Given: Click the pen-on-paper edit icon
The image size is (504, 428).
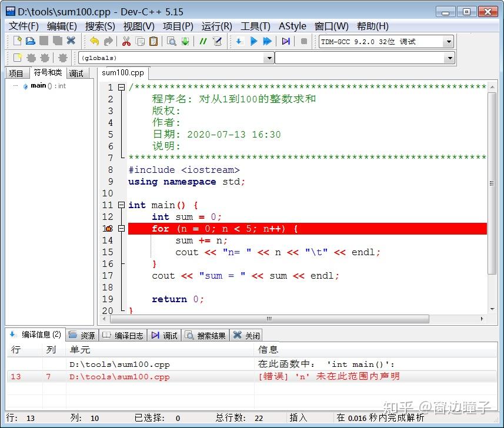Looking at the screenshot, I should (x=218, y=41).
